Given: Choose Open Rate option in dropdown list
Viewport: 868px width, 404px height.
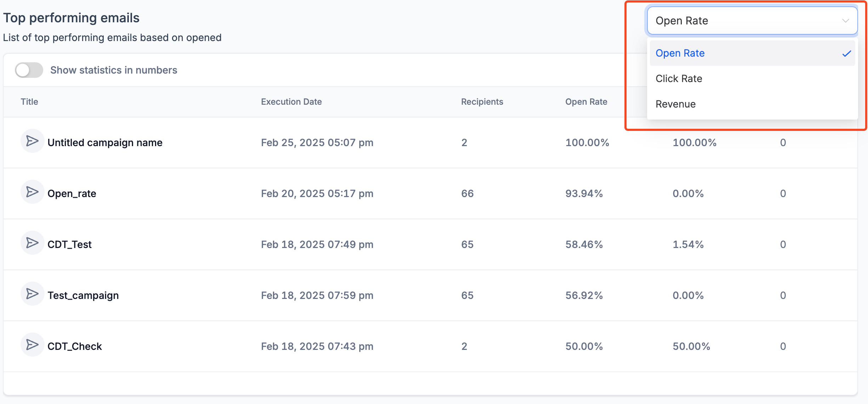Looking at the screenshot, I should (680, 53).
